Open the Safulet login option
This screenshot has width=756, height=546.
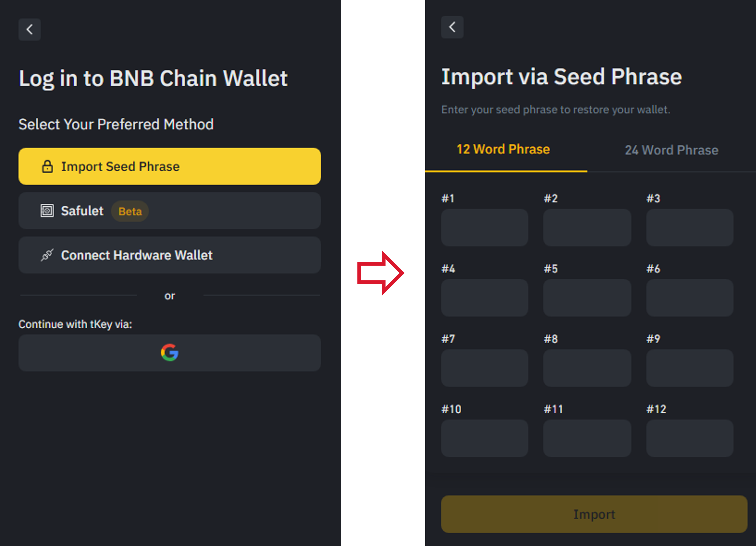(x=170, y=211)
